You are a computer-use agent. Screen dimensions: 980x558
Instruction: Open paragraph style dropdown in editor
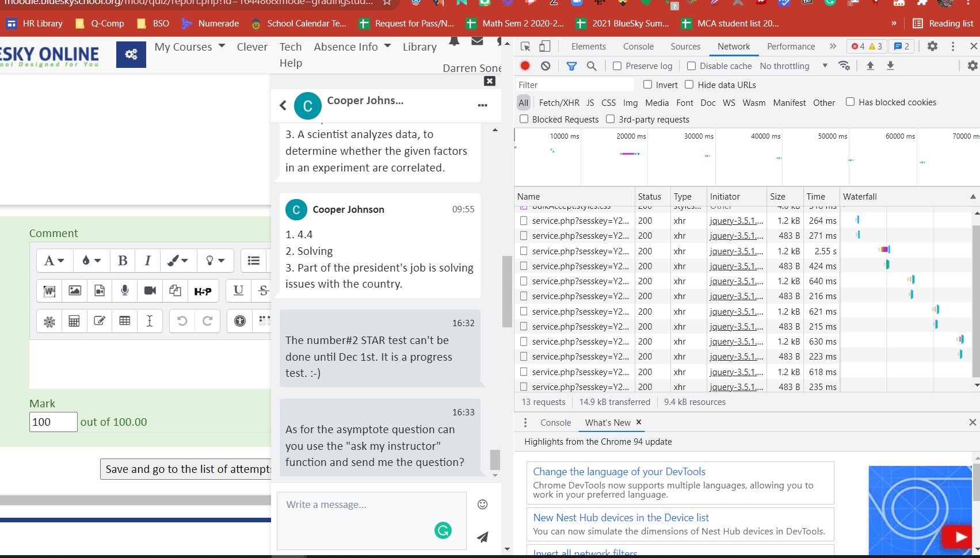coord(54,261)
